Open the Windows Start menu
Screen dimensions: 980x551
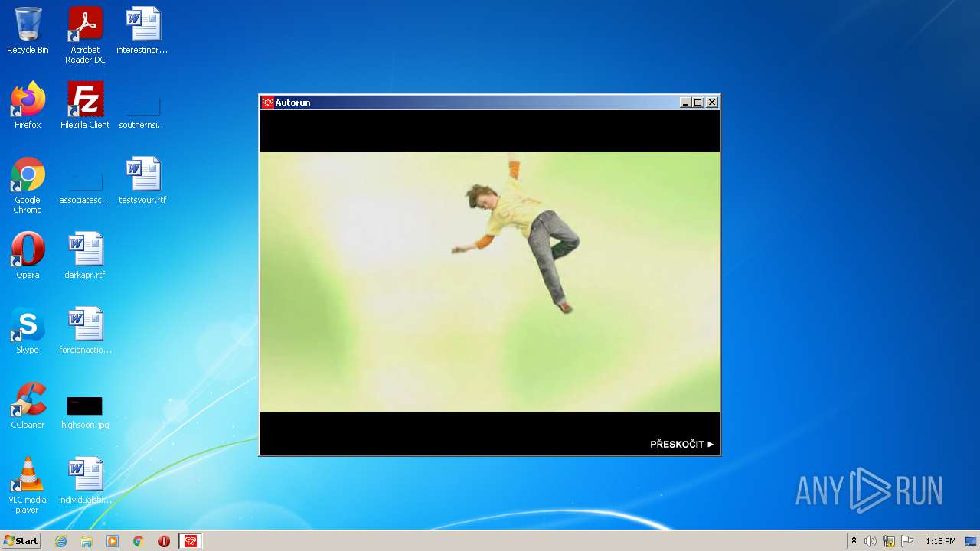pos(21,541)
